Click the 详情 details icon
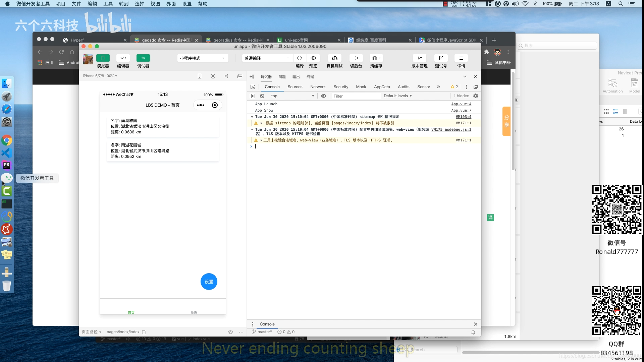 click(x=461, y=58)
